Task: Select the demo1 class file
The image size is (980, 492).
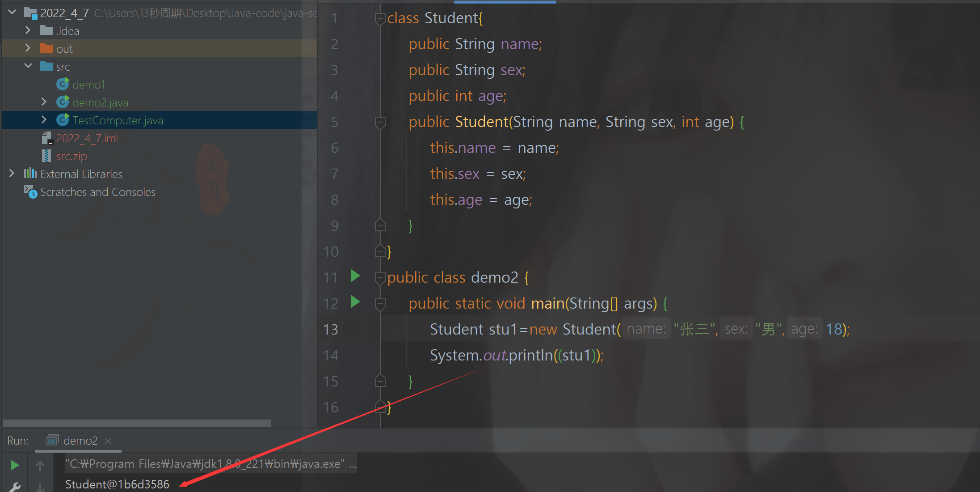Action: coord(88,84)
